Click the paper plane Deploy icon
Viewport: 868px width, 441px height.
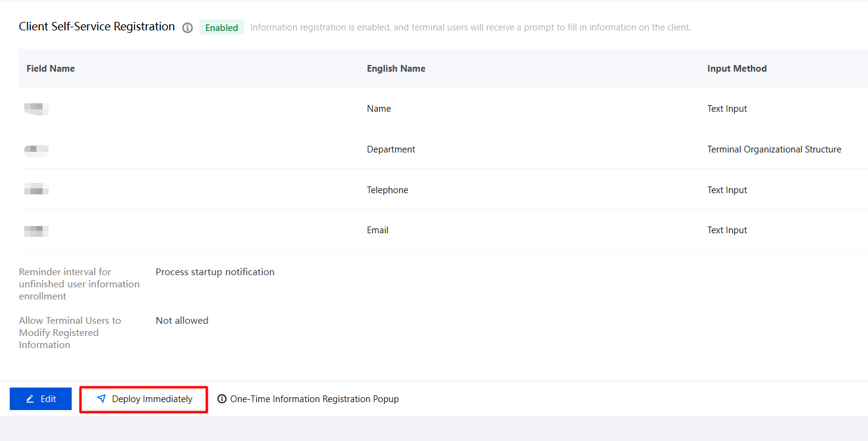101,399
